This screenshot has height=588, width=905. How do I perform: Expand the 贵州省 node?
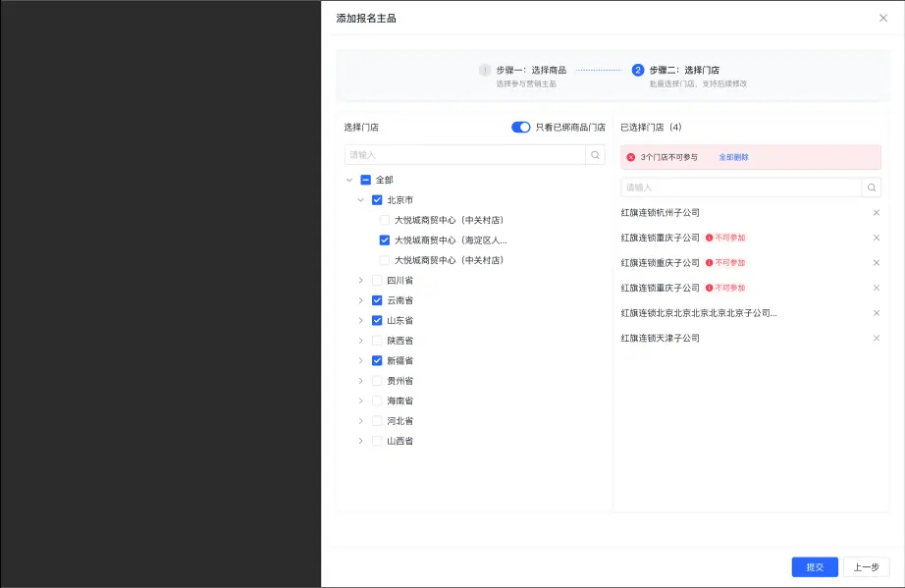[361, 381]
